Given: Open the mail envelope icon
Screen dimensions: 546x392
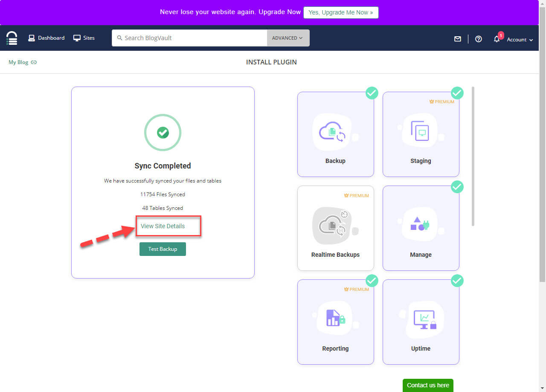Looking at the screenshot, I should click(458, 39).
